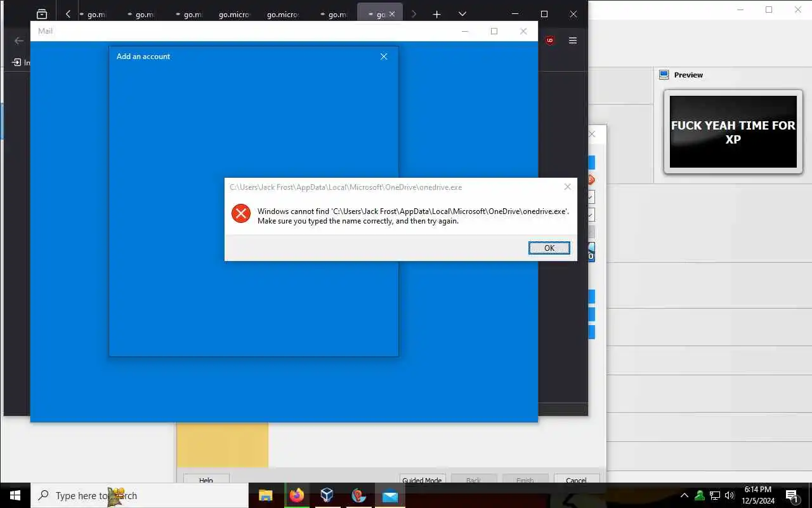Go back in Firefox
Viewport: 812px width, 508px height.
(19, 41)
